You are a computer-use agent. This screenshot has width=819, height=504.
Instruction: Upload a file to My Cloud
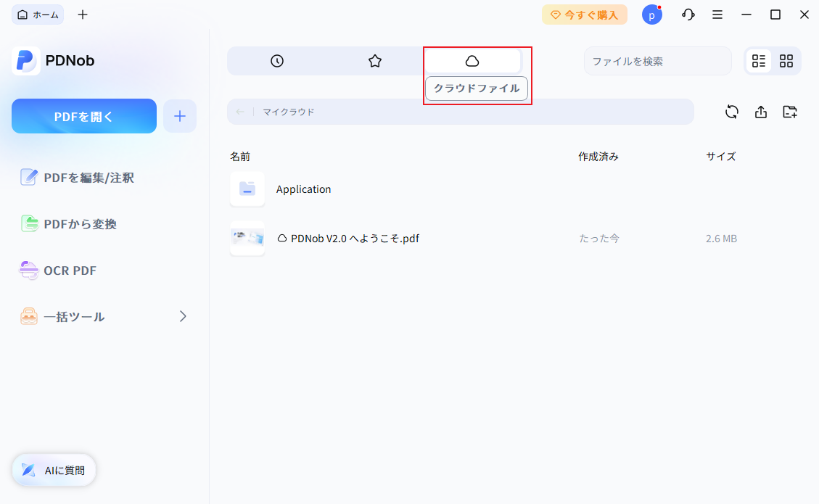click(760, 112)
